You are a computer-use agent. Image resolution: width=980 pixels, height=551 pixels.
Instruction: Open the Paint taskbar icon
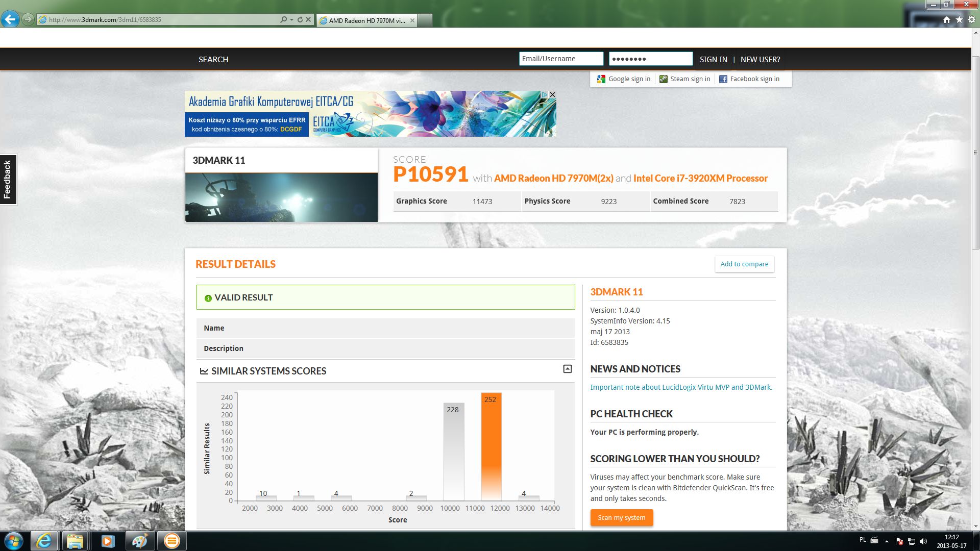click(x=139, y=541)
